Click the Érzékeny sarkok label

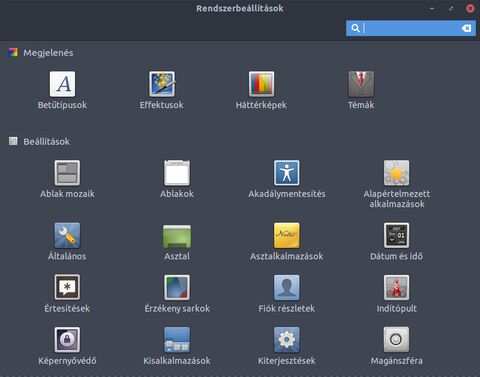coord(177,309)
